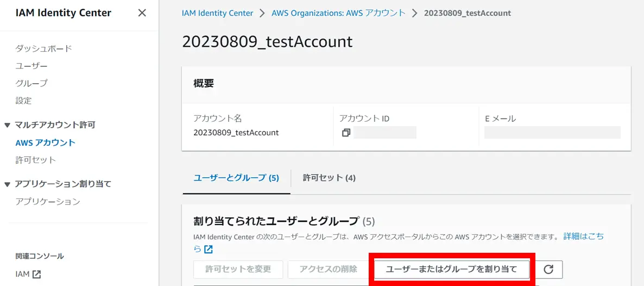Click the アクセスの削除 button
This screenshot has height=286, width=644.
tap(328, 270)
